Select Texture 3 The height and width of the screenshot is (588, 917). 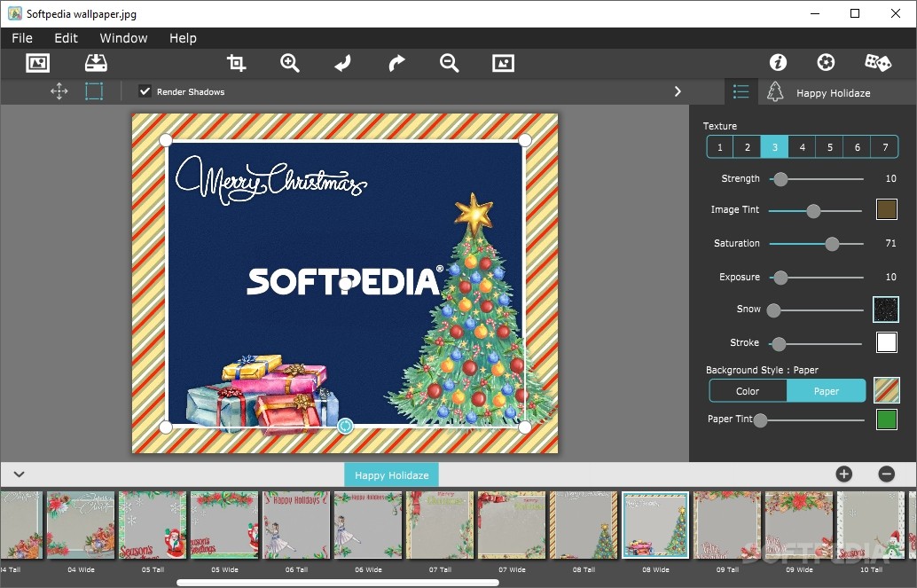click(x=775, y=147)
